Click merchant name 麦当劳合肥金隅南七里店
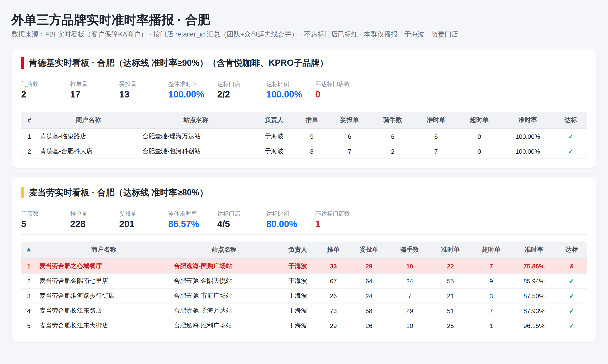This screenshot has width=608, height=364. [74, 281]
